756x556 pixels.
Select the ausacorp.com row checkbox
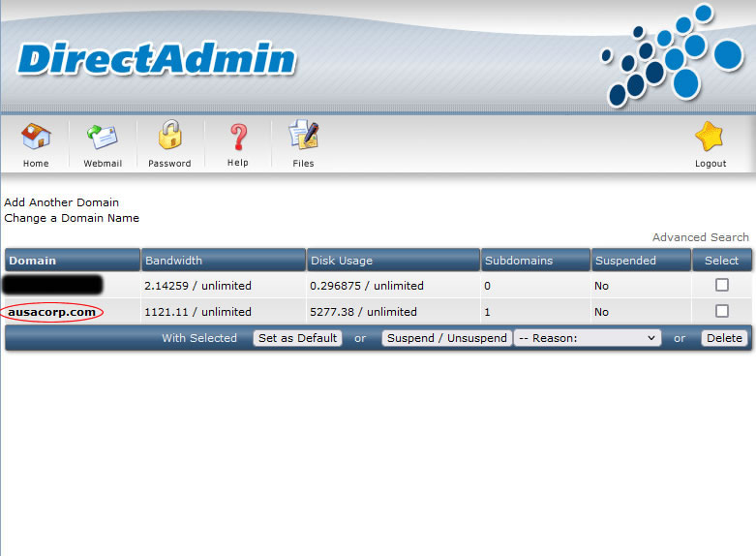721,311
